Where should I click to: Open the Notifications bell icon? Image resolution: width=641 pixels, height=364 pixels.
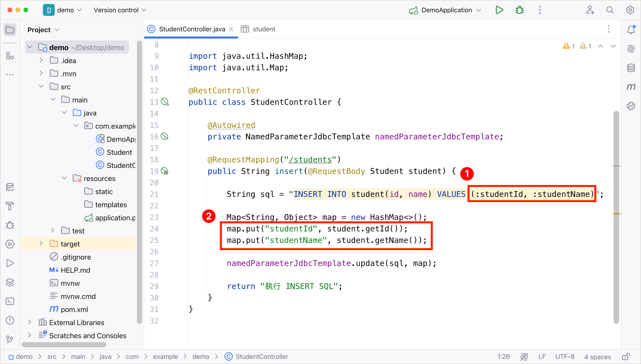click(631, 30)
